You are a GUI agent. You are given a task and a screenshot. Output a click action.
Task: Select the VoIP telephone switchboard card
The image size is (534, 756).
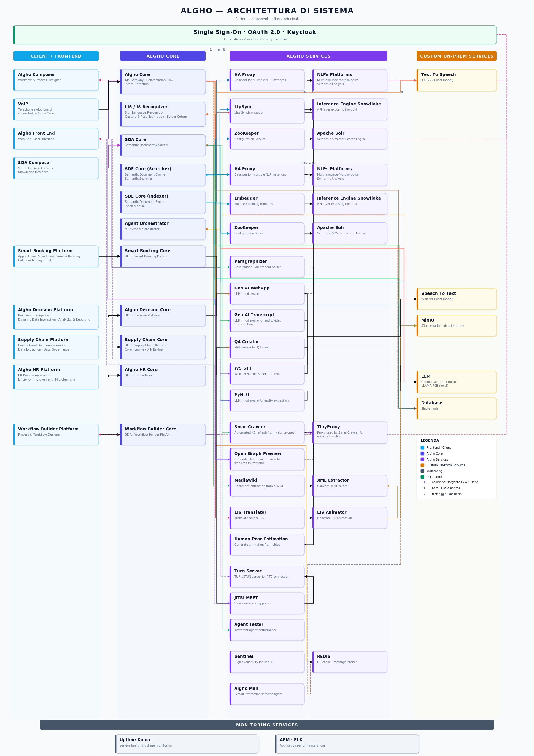pos(56,109)
